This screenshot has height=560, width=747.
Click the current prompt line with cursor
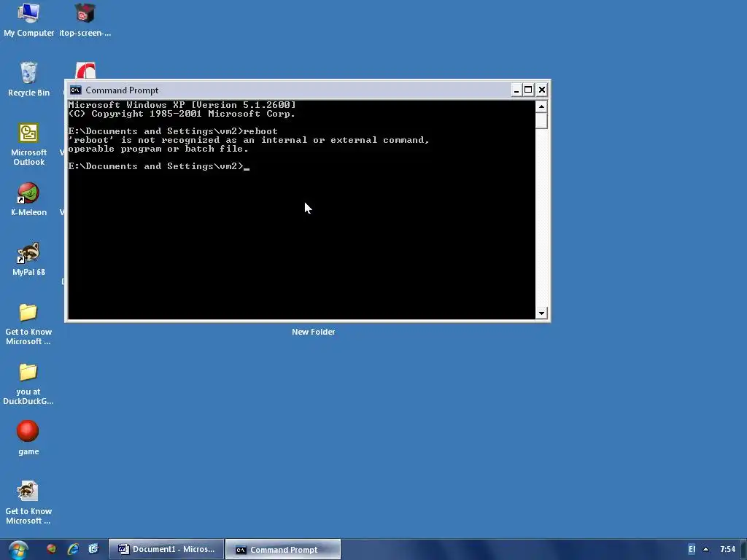pos(159,166)
